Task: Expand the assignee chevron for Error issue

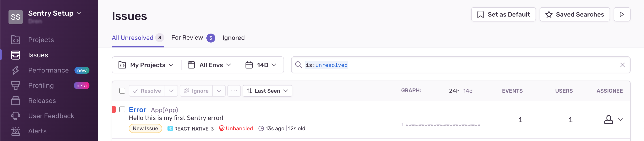Action: pos(620,120)
